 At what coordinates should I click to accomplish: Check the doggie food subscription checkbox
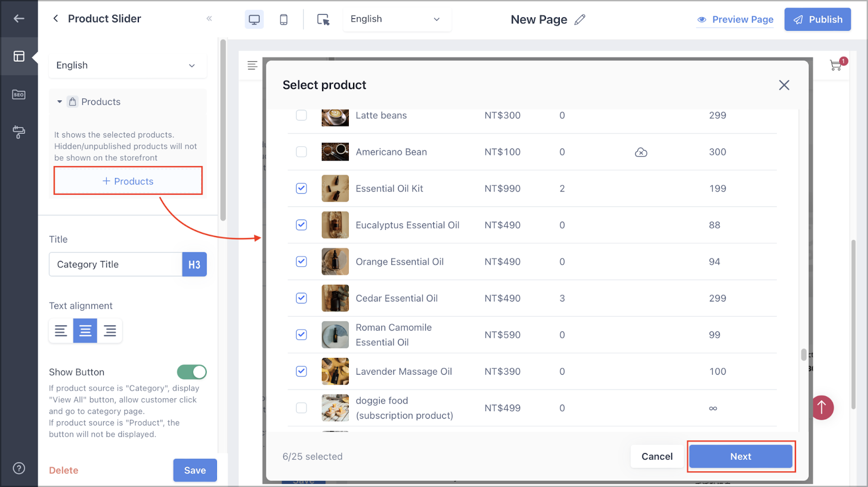coord(301,408)
